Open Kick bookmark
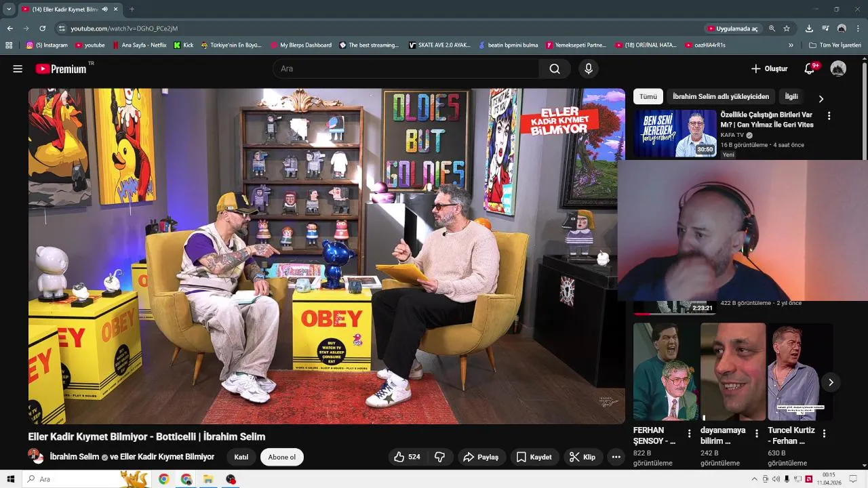This screenshot has height=488, width=868. (184, 45)
